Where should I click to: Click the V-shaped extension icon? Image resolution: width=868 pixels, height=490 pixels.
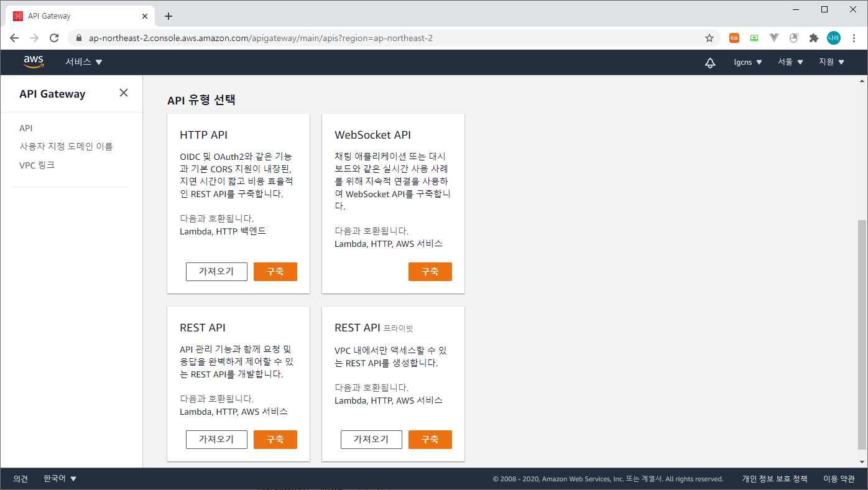[x=774, y=38]
